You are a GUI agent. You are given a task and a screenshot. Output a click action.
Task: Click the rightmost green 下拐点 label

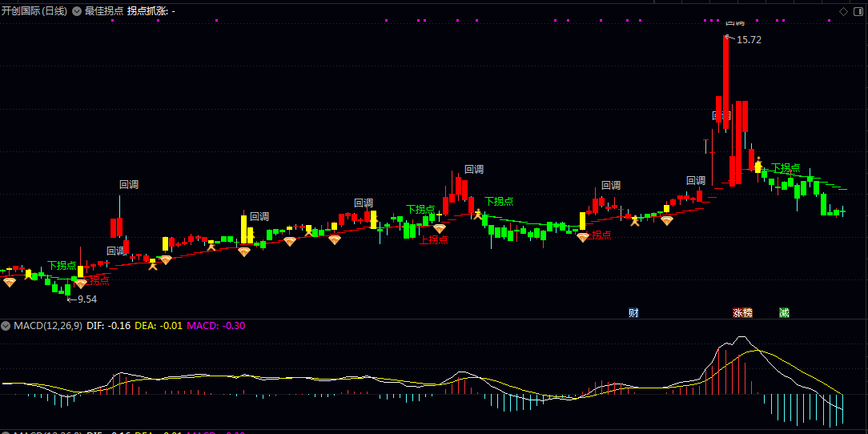pyautogui.click(x=786, y=167)
